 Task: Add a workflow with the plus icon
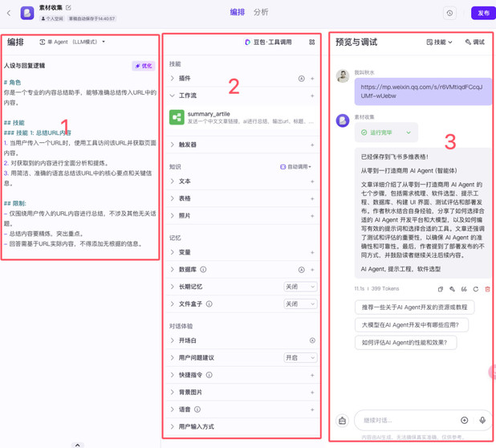[x=312, y=96]
